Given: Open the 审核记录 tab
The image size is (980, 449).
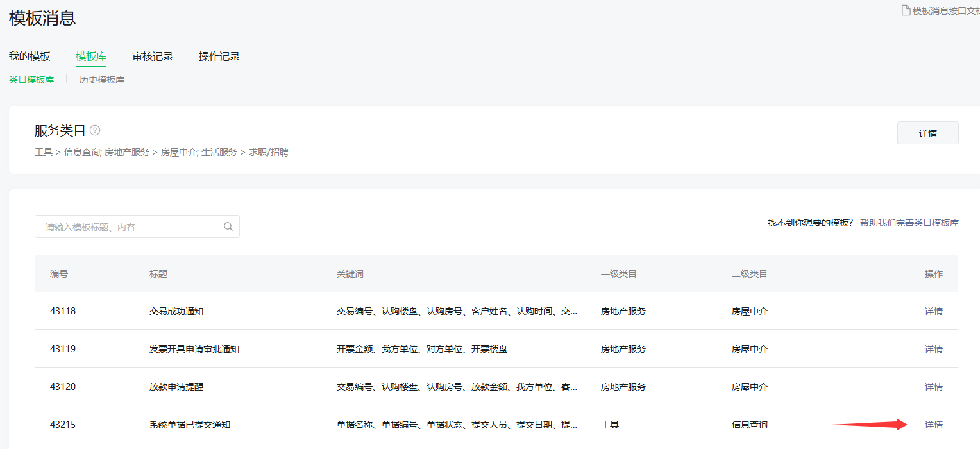Looking at the screenshot, I should pos(153,56).
